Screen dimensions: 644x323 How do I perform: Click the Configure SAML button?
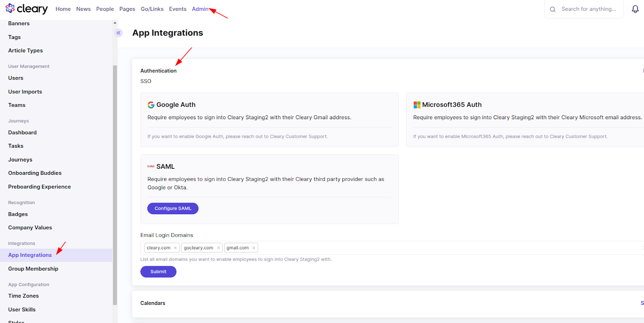tap(173, 208)
